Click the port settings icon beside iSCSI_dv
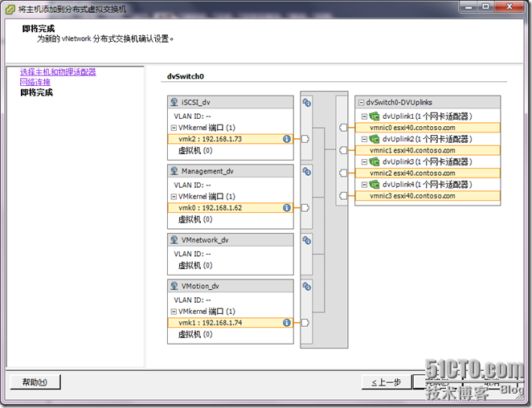The image size is (532, 408). [x=307, y=103]
